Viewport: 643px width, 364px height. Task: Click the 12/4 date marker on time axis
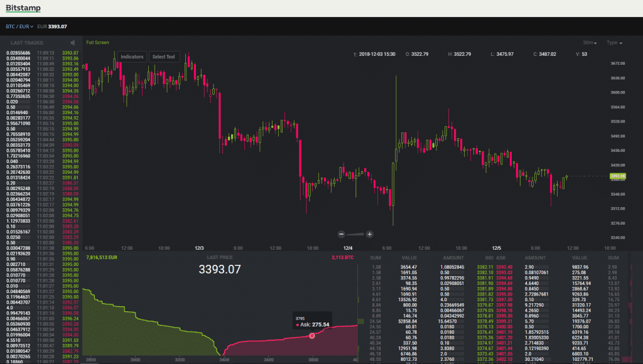347,248
